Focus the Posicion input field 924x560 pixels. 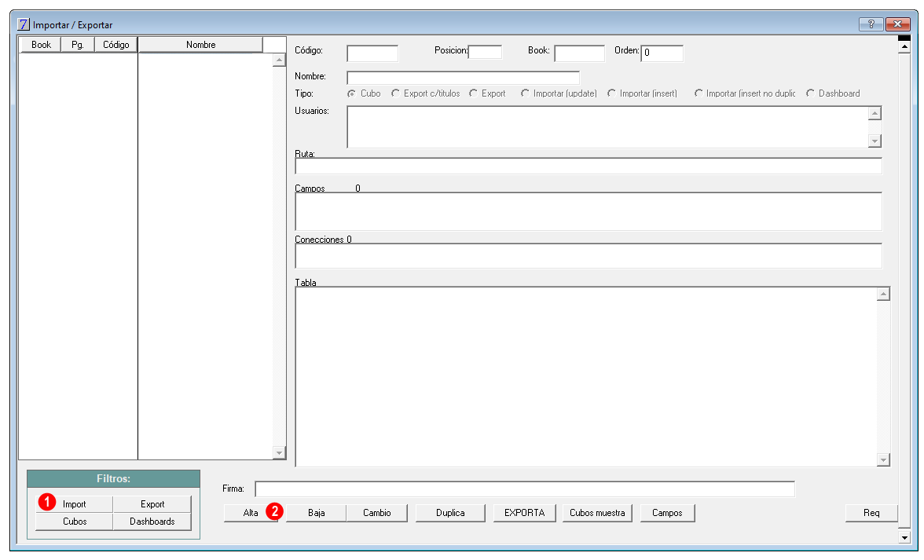pyautogui.click(x=485, y=52)
